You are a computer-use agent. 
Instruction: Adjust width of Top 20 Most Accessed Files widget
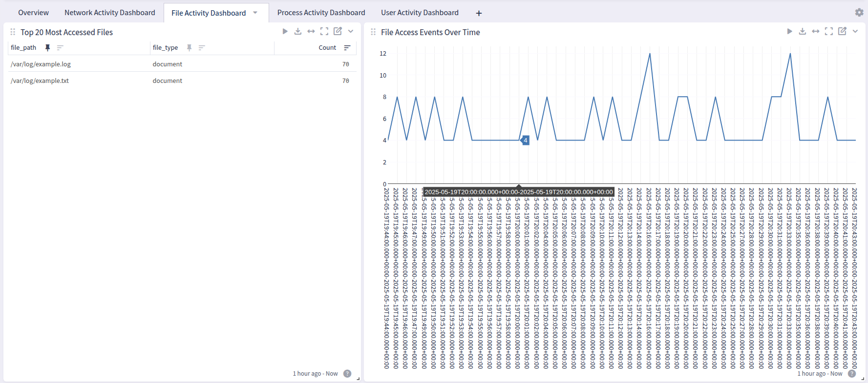coord(311,31)
